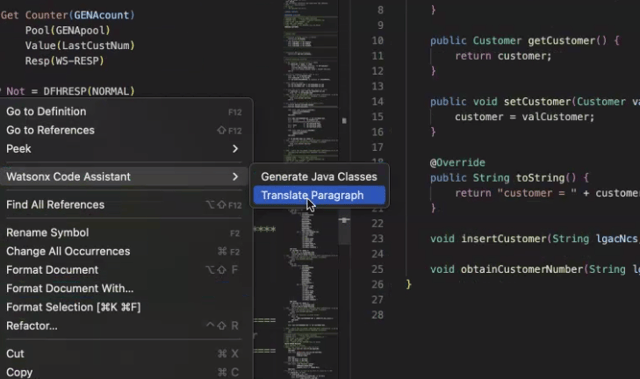Click line number 23 in Java editor

coord(378,239)
